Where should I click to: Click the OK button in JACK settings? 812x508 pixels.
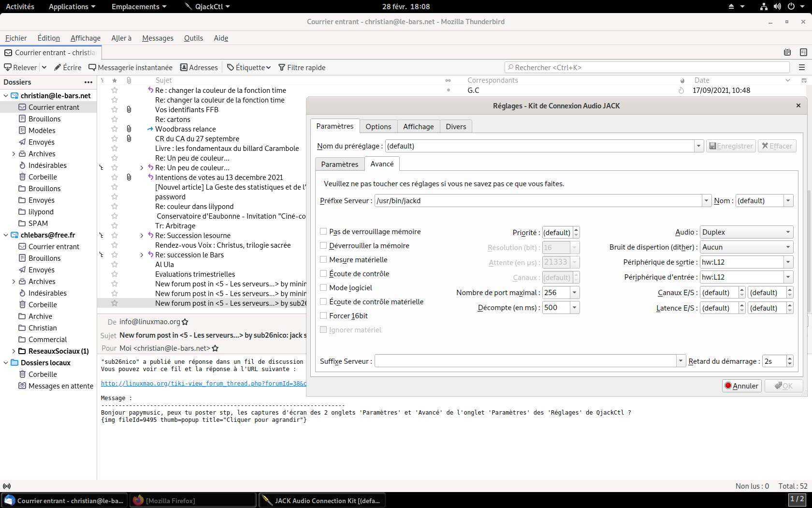pos(783,386)
